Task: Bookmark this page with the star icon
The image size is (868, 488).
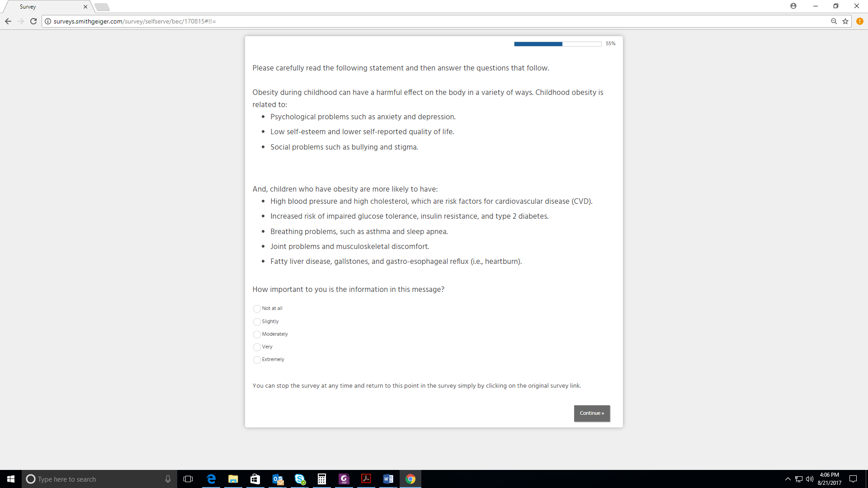Action: pos(845,21)
